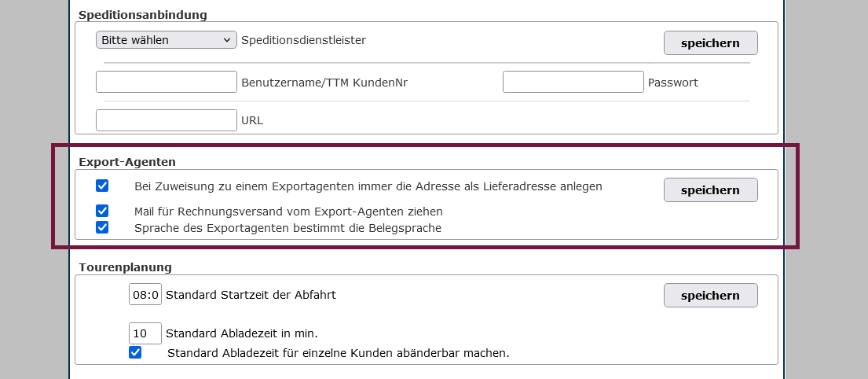Open the Speditionsdienstleister 'Bitte wählen' dropdown
Image resolution: width=868 pixels, height=379 pixels.
tap(166, 40)
